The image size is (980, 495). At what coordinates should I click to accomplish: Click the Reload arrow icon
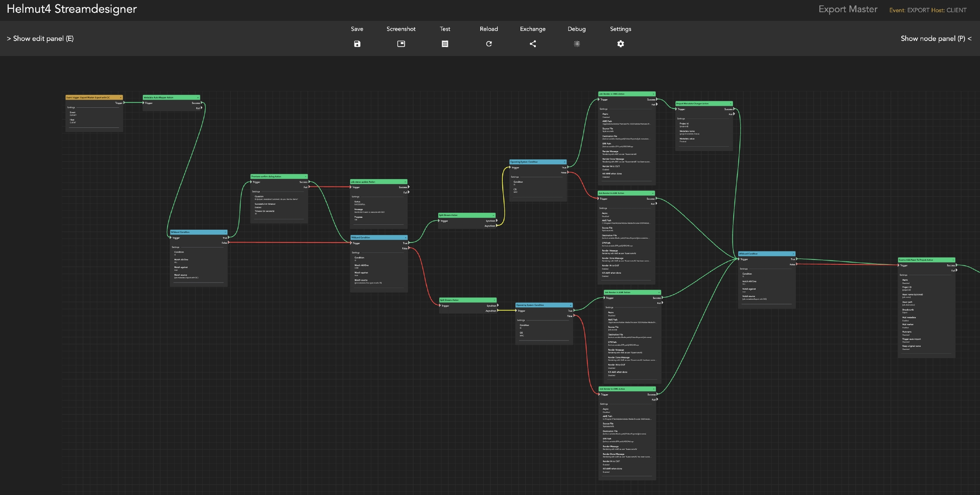pos(489,44)
